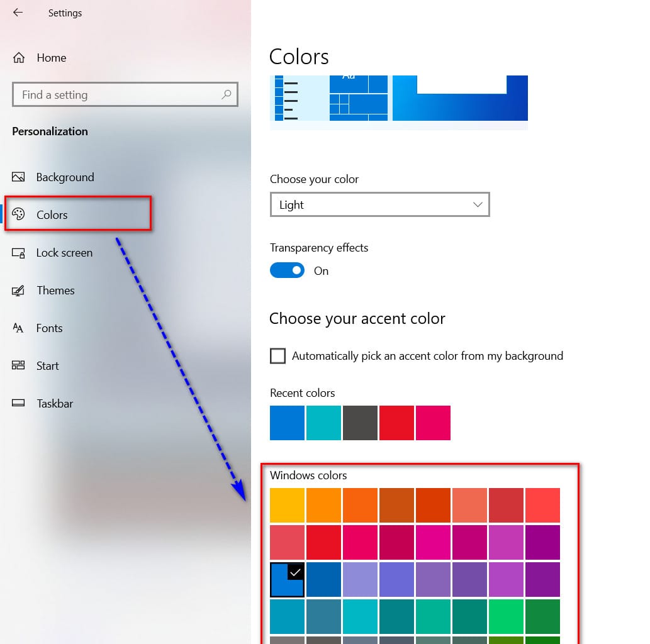
Task: Pick the dark gray recent color
Action: click(x=360, y=423)
